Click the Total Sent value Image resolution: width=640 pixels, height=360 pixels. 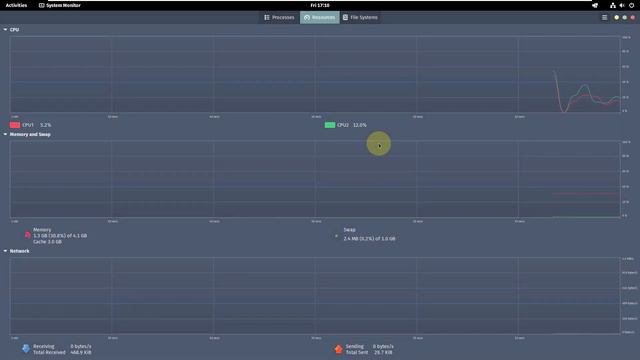tap(382, 352)
